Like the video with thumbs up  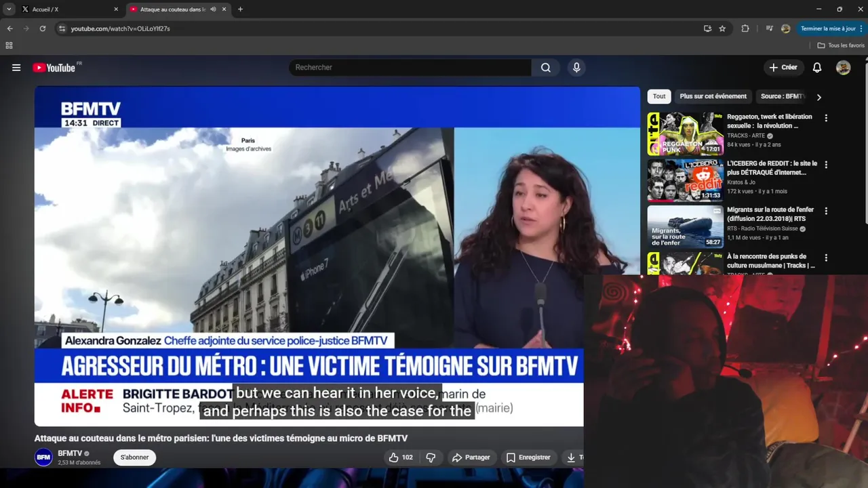pos(400,457)
